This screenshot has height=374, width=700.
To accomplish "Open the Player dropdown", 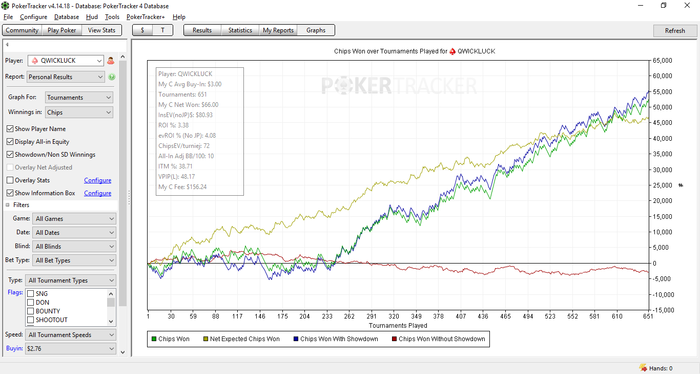I will coord(66,61).
